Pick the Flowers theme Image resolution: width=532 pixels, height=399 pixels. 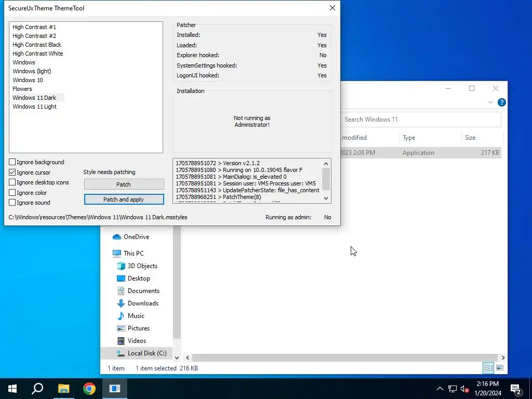click(22, 88)
